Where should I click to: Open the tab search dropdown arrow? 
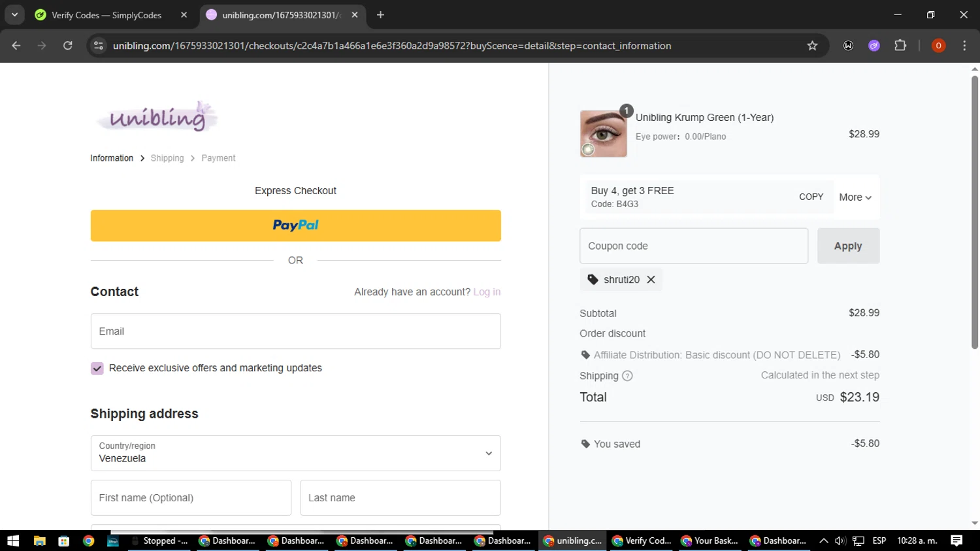click(x=14, y=15)
